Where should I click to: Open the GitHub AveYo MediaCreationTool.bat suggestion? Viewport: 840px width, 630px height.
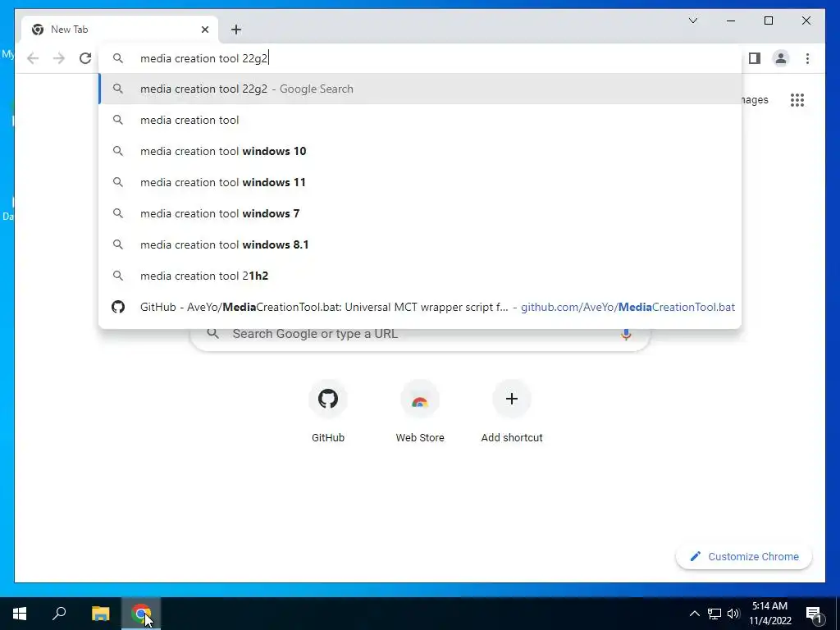click(x=421, y=307)
